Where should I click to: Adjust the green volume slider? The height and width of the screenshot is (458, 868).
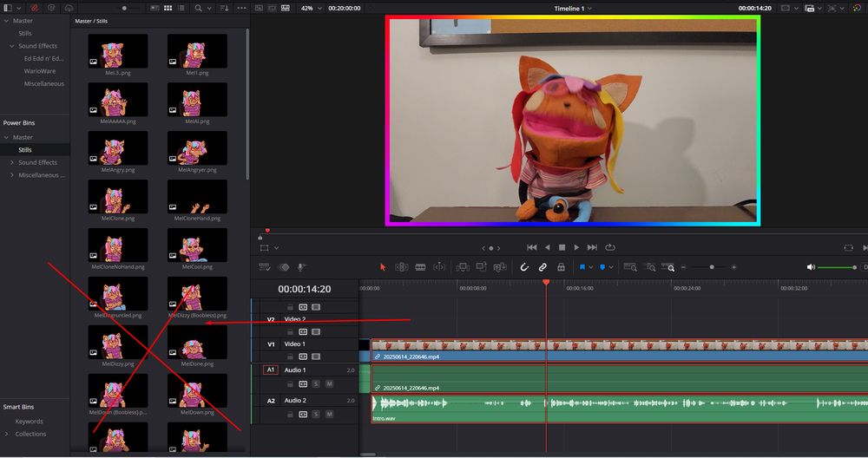coord(838,267)
